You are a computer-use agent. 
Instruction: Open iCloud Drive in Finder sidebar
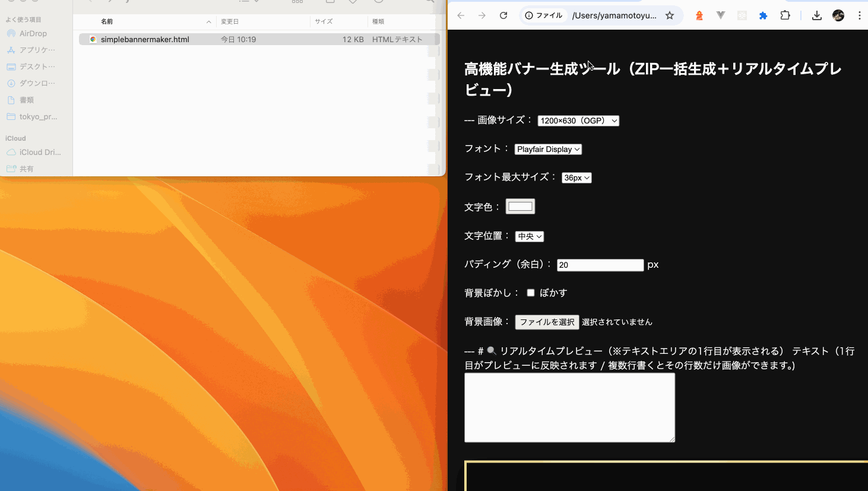[x=39, y=152]
